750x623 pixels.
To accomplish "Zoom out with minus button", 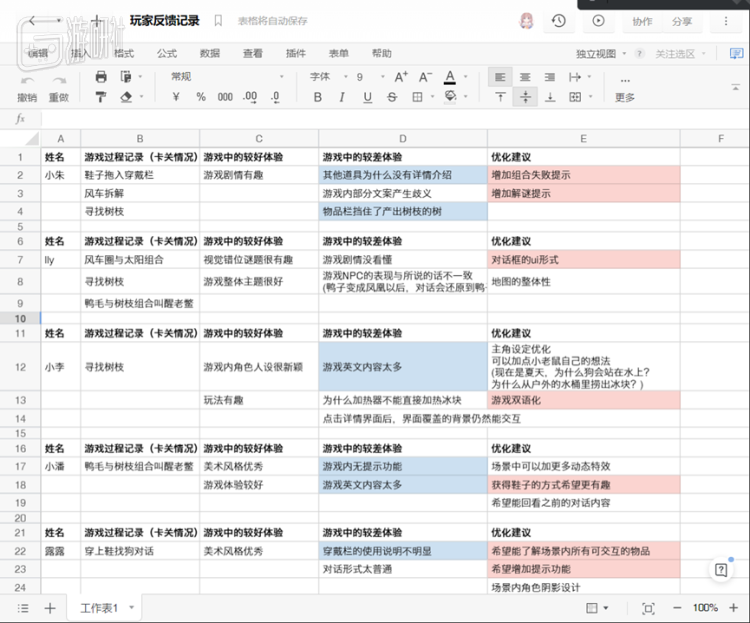I will pos(677,608).
